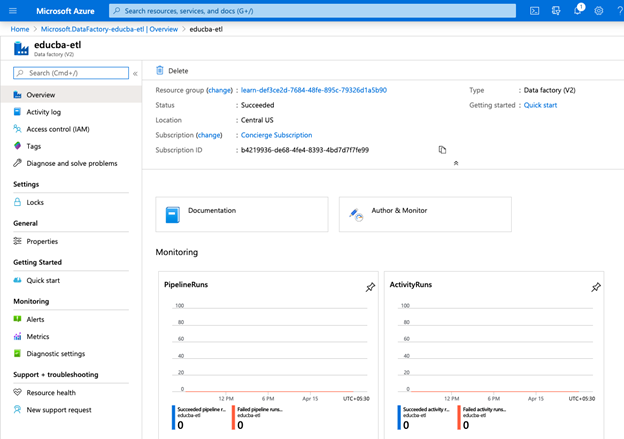Collapse the sidebar with the double chevron
This screenshot has height=439, width=624.
pyautogui.click(x=135, y=73)
